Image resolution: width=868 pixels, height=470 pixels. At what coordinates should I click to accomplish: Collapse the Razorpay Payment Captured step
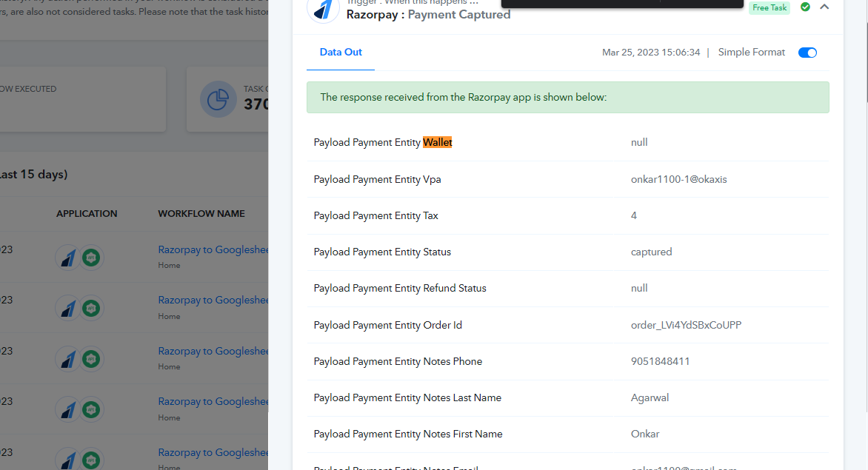coord(824,7)
